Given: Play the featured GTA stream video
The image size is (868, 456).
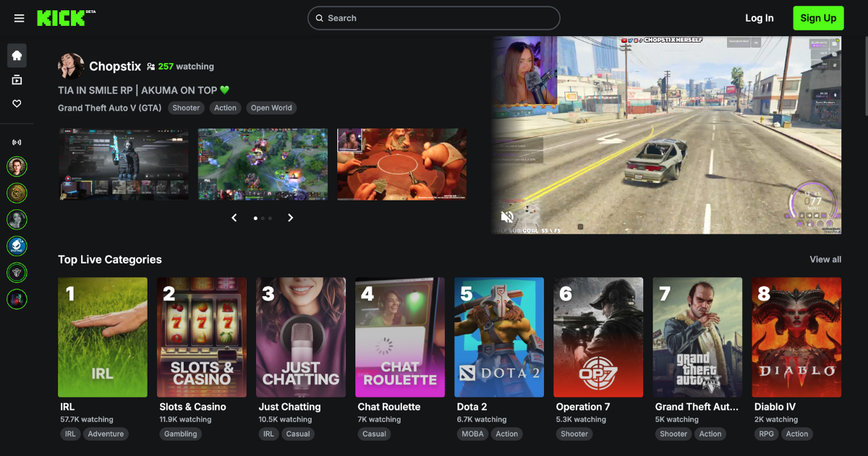Looking at the screenshot, I should (666, 135).
